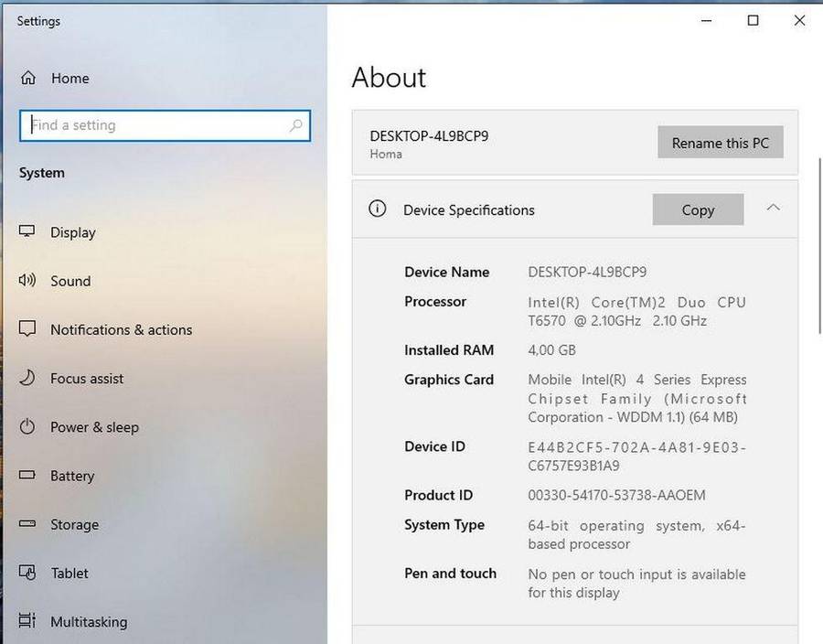The image size is (823, 644).
Task: Select Sound settings in the sidebar
Action: (x=70, y=281)
